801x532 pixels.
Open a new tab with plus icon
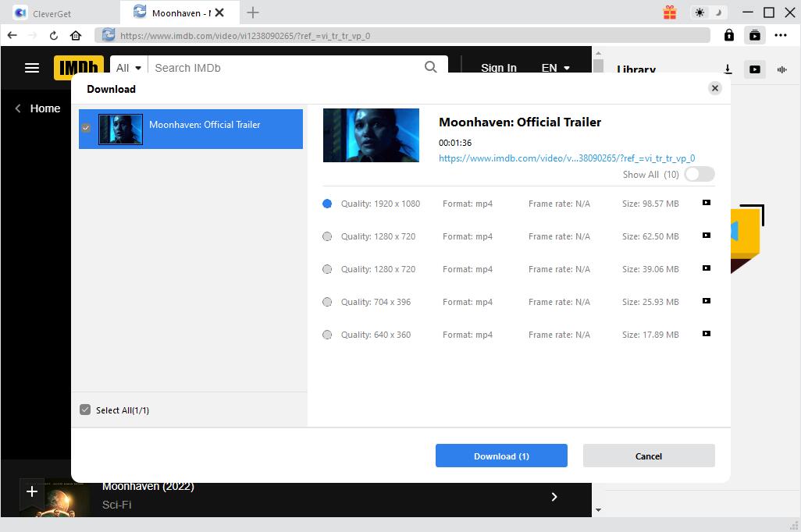(253, 12)
